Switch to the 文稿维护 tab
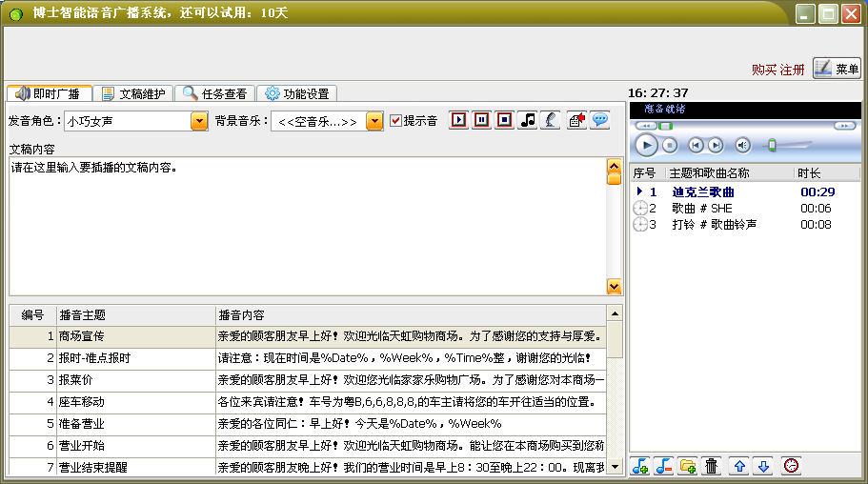 [x=133, y=93]
